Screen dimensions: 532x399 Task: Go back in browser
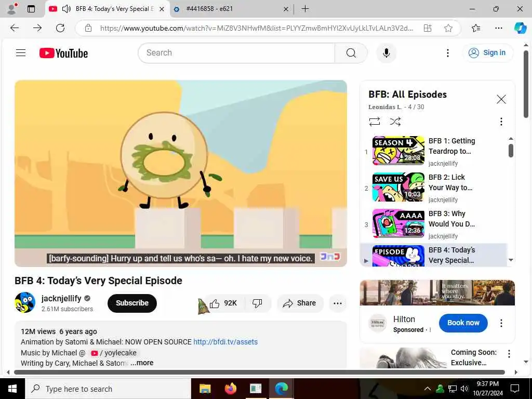coord(15,28)
